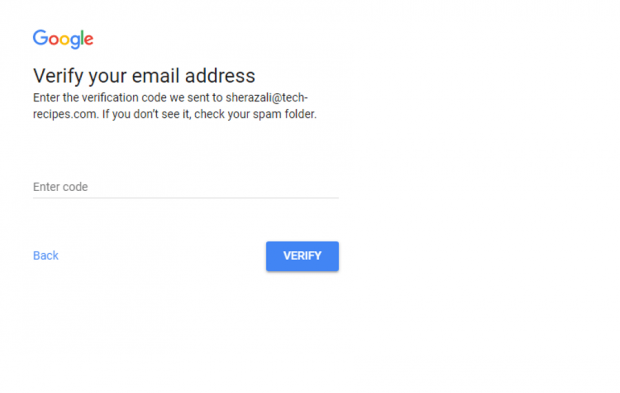Click the sherazali@tech- email text

[x=267, y=98]
